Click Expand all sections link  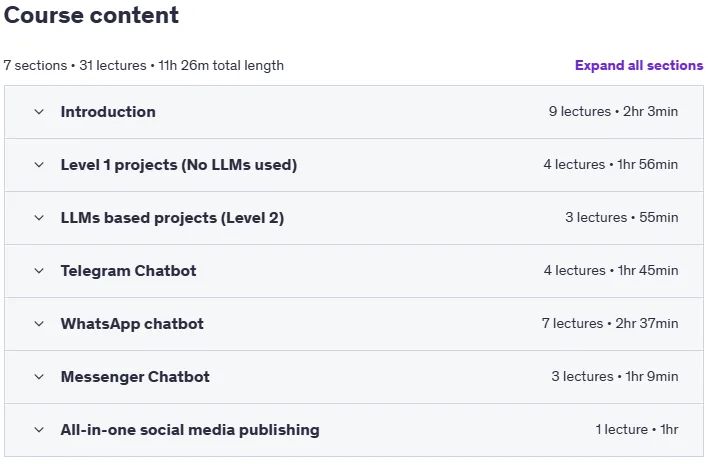(639, 65)
